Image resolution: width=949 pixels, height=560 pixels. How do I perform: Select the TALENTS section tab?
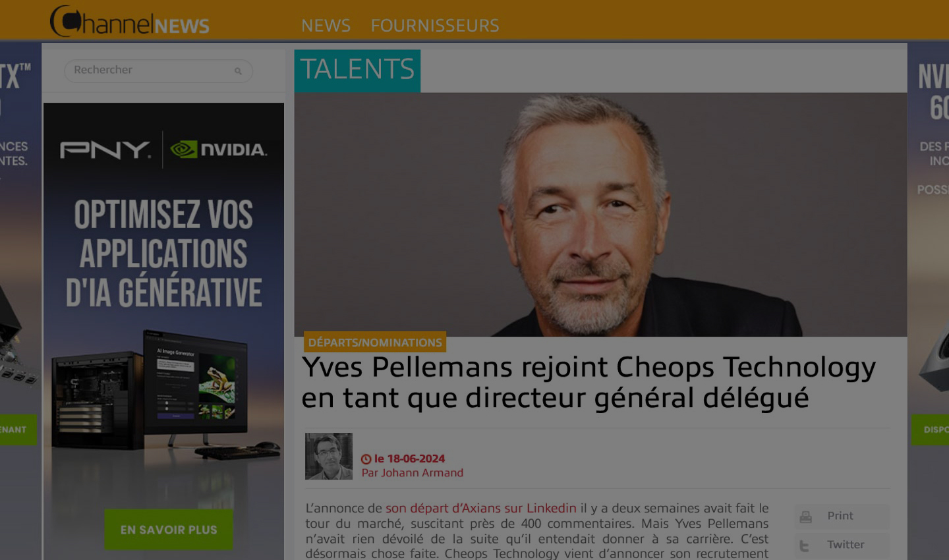(x=357, y=70)
